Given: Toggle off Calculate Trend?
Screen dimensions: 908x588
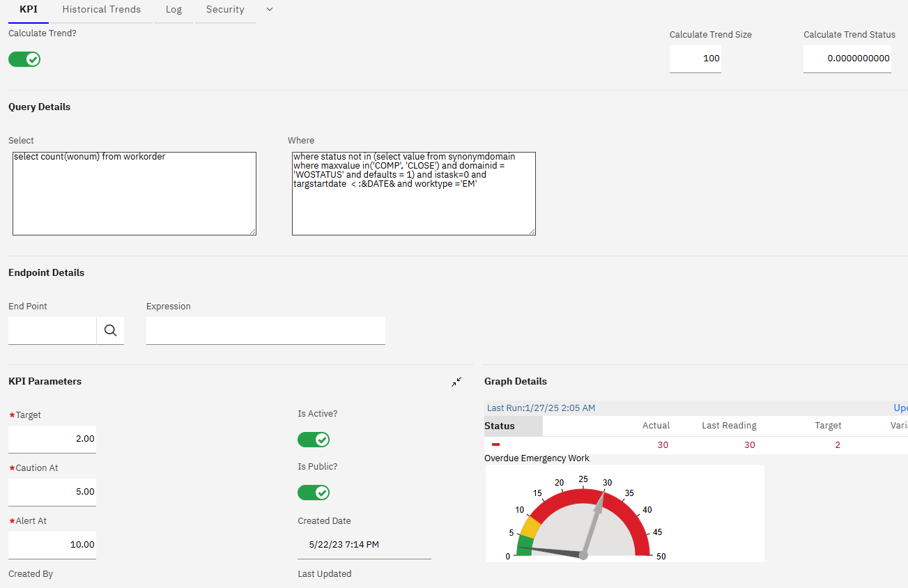Looking at the screenshot, I should tap(24, 59).
